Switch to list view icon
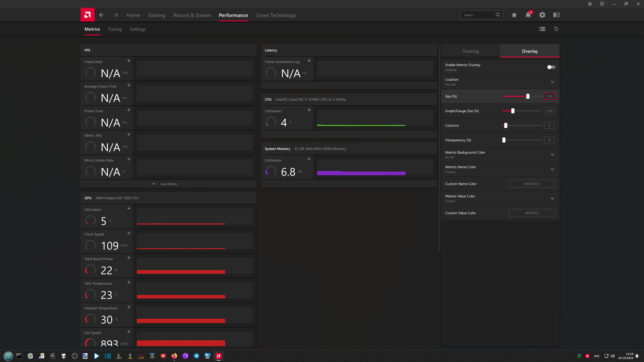Image resolution: width=644 pixels, height=362 pixels. [542, 29]
